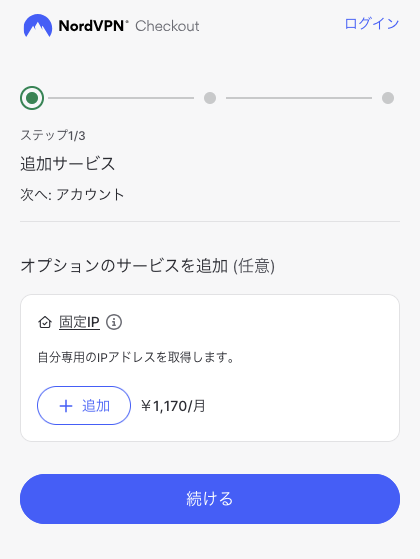Open the 固定IP underlined link
420x559 pixels.
pos(79,322)
